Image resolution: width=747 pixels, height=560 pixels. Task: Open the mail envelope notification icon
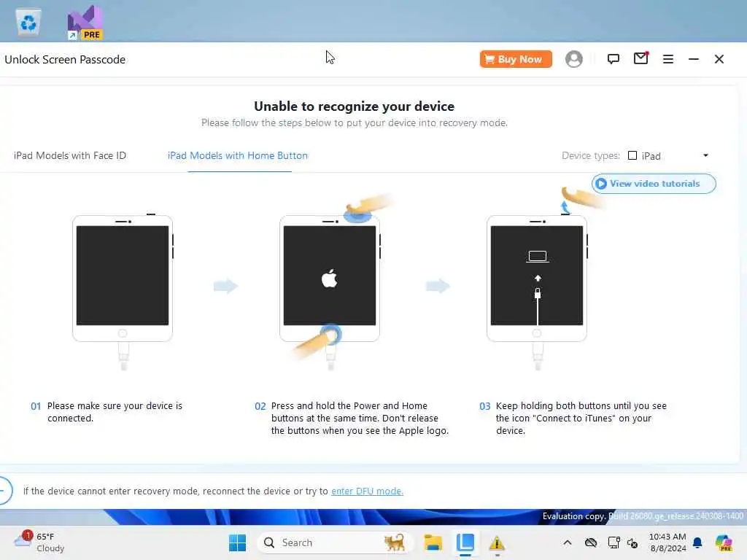pyautogui.click(x=640, y=58)
